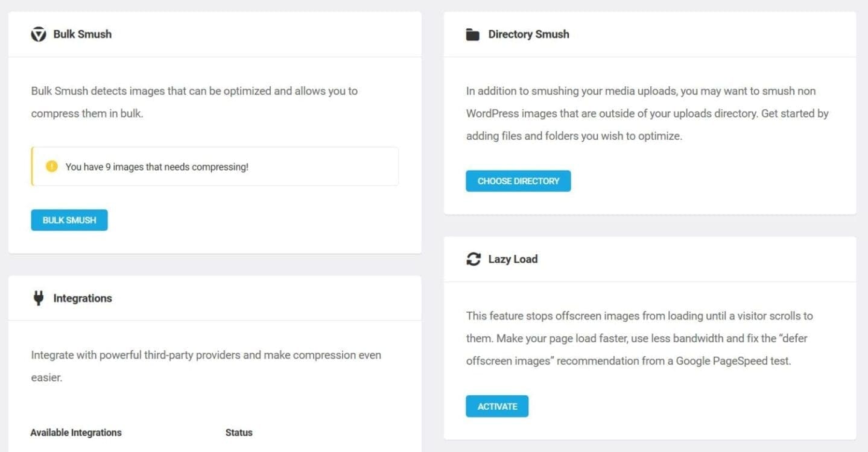This screenshot has width=868, height=452.
Task: Click the Lazy Load refresh arrows icon
Action: coord(474,259)
